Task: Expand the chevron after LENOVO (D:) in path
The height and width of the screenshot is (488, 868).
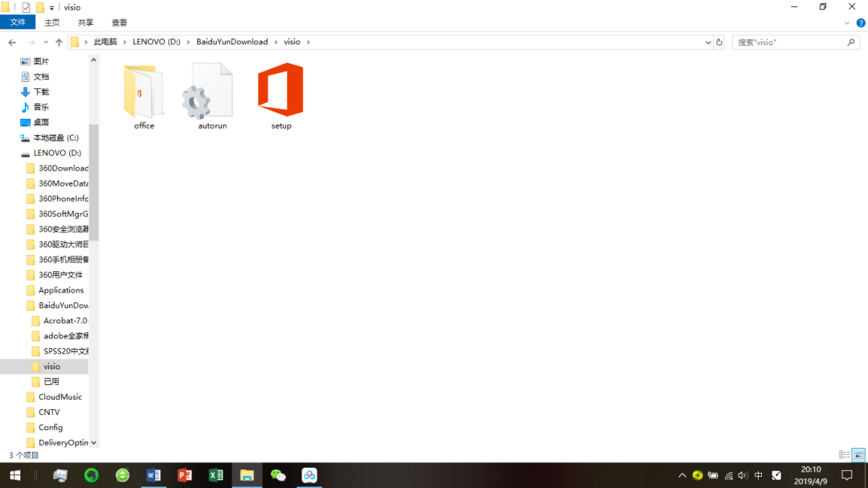Action: (188, 42)
